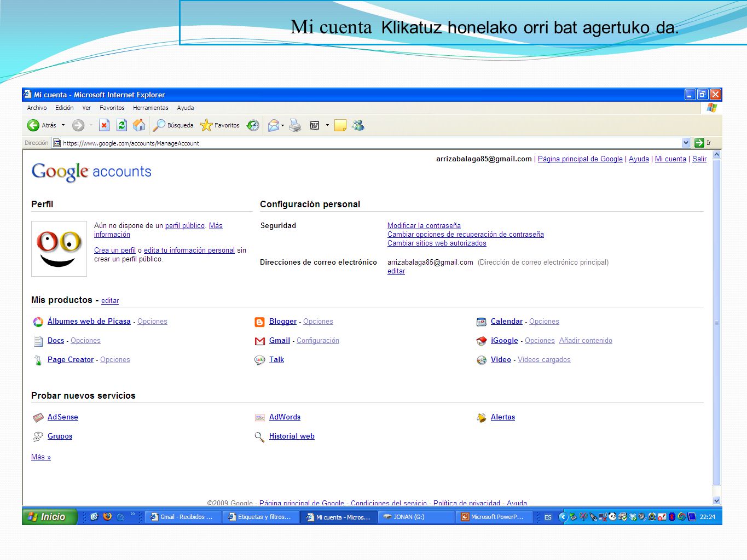This screenshot has height=560, width=747.
Task: Open the Herramientas menu
Action: coord(150,108)
